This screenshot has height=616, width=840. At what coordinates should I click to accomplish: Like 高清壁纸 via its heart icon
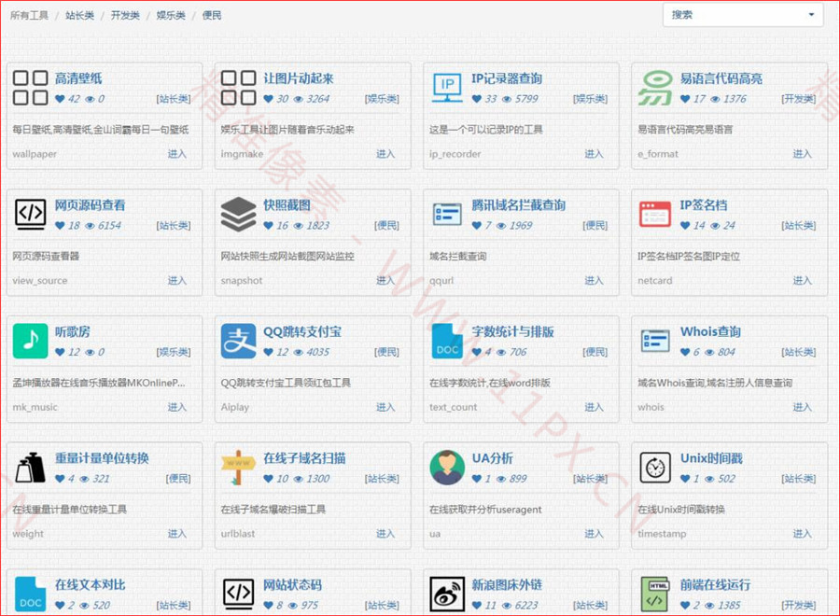60,99
